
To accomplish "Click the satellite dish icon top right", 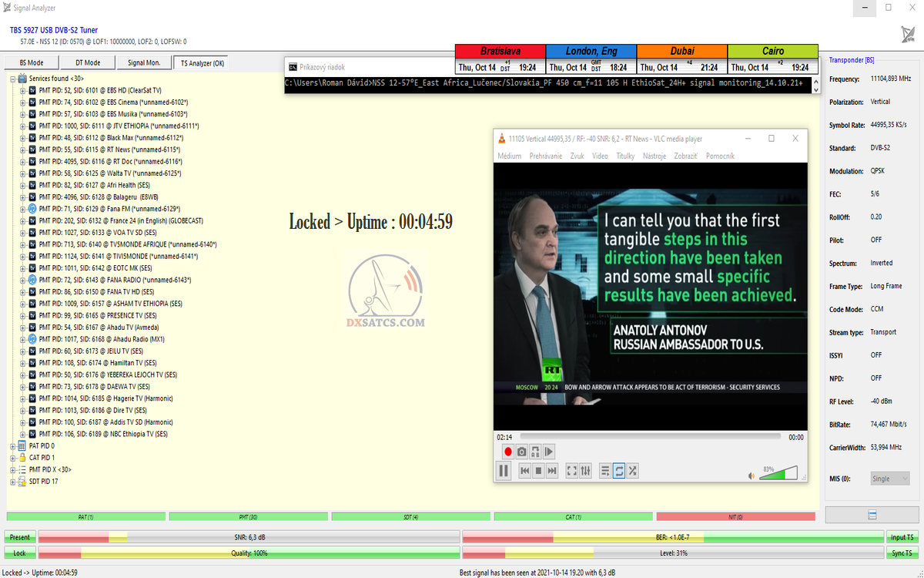I will tap(908, 35).
